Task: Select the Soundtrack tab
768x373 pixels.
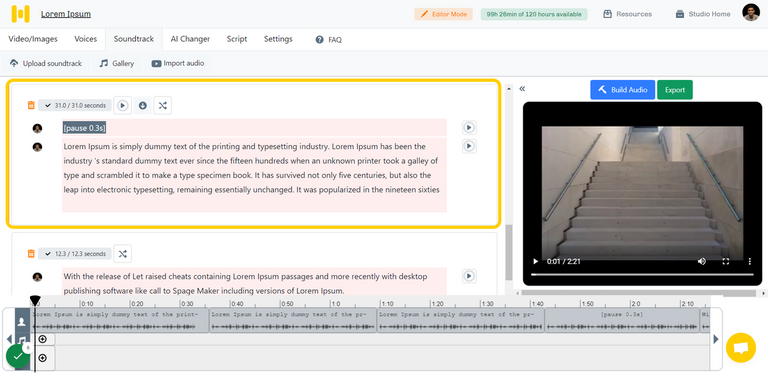Action: 134,39
